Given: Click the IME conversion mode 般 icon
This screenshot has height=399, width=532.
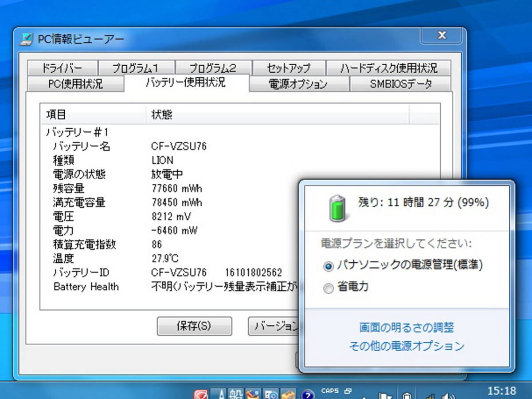Looking at the screenshot, I should (x=237, y=394).
